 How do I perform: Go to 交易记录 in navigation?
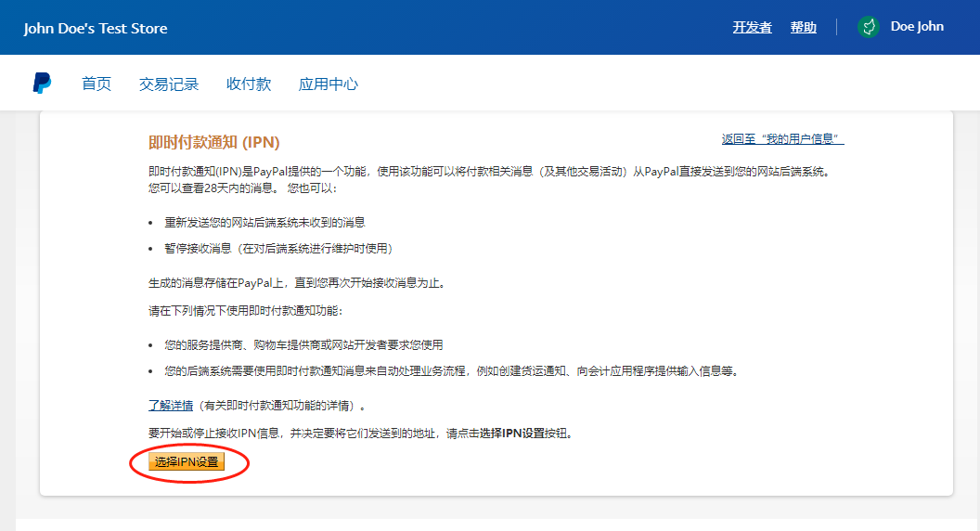169,84
